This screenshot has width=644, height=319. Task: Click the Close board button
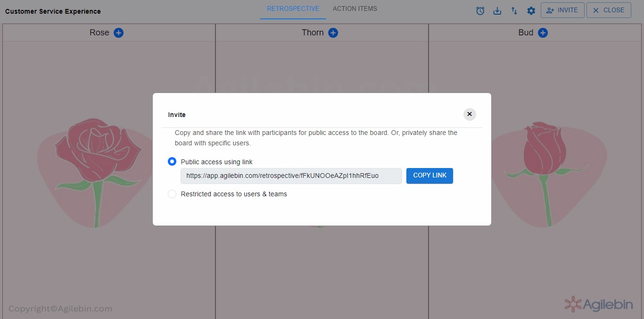pos(608,10)
